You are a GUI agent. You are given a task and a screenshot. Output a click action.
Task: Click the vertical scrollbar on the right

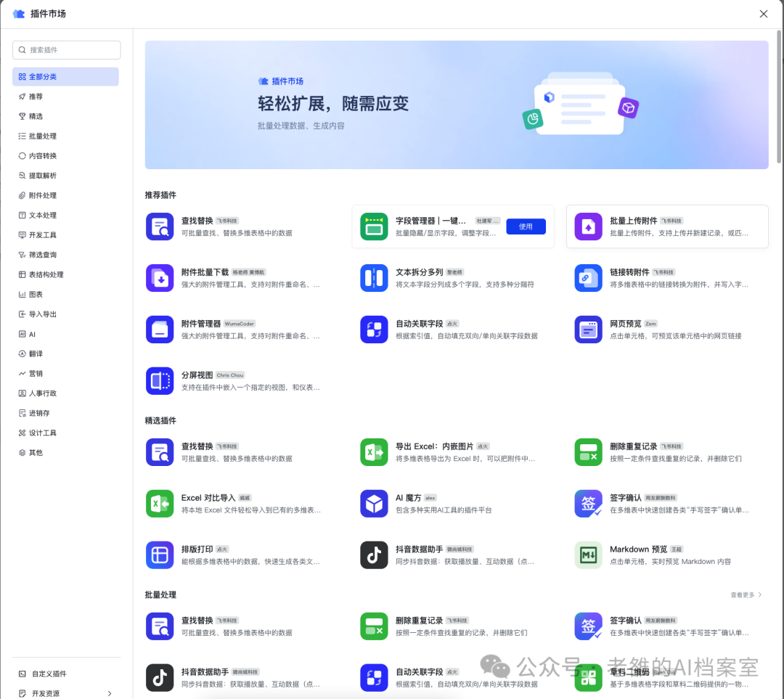pos(778,97)
